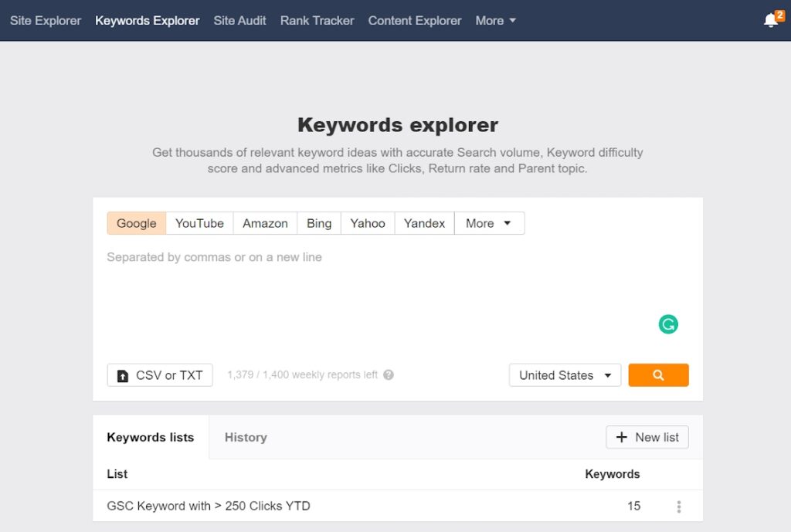Click the 1,379 / 1,400 weekly reports left text
Screen dimensions: 791x532
click(x=302, y=374)
